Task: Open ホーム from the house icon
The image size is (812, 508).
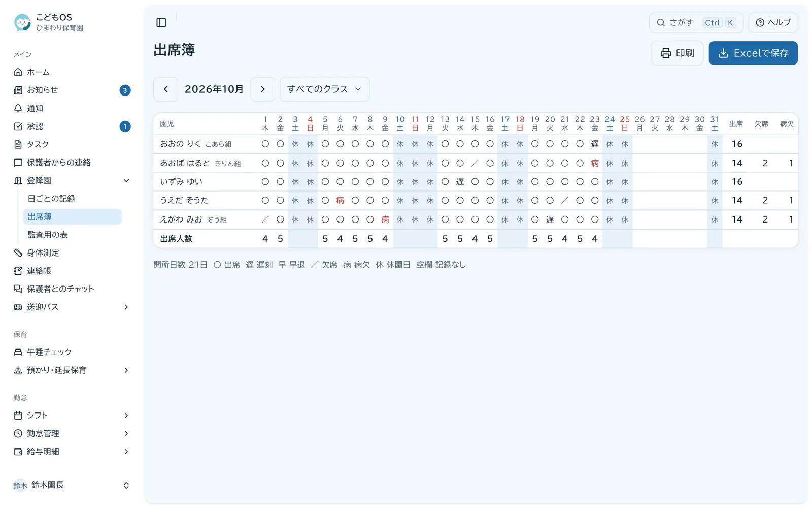Action: (18, 72)
